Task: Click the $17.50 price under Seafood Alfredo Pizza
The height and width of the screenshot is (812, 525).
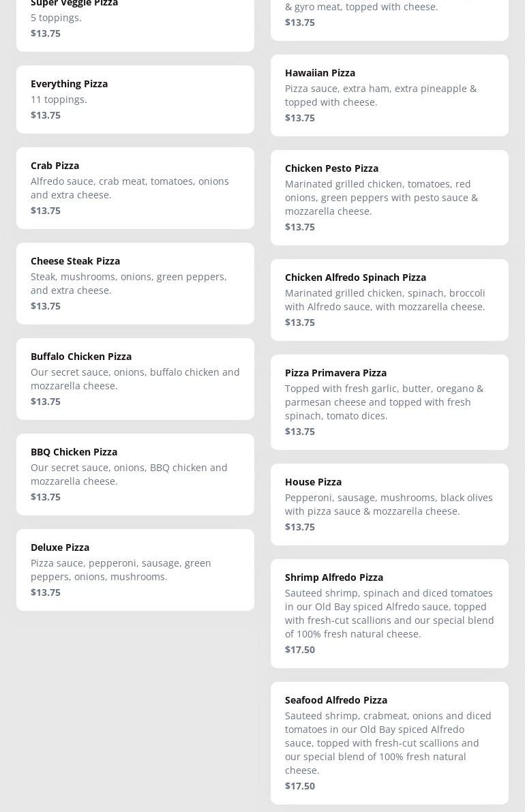Action: 300,786
